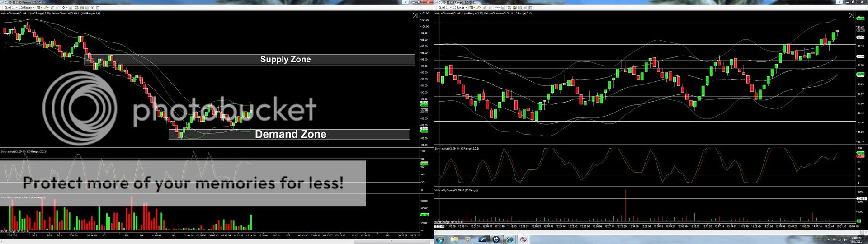Open chart trader icon in right chart
Image resolution: width=868 pixels, height=244 pixels.
point(509,8)
